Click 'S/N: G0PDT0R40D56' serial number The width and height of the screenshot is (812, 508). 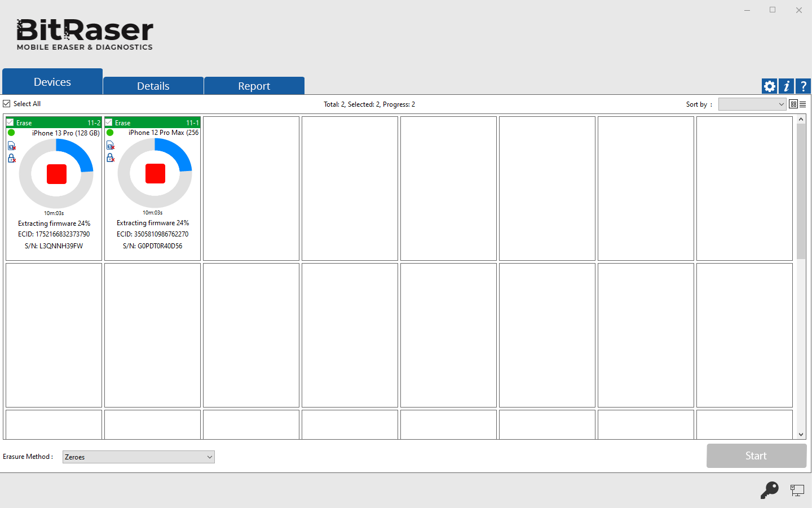[x=153, y=246]
